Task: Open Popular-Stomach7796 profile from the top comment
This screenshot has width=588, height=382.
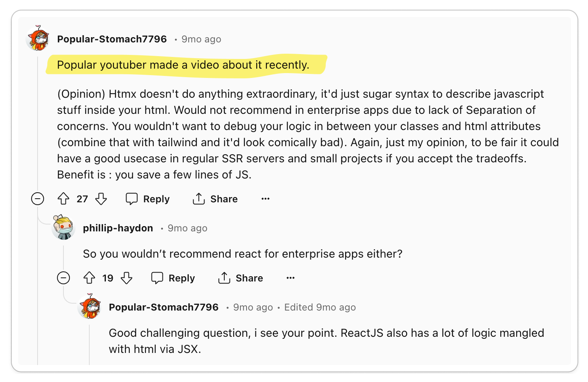Action: tap(112, 39)
